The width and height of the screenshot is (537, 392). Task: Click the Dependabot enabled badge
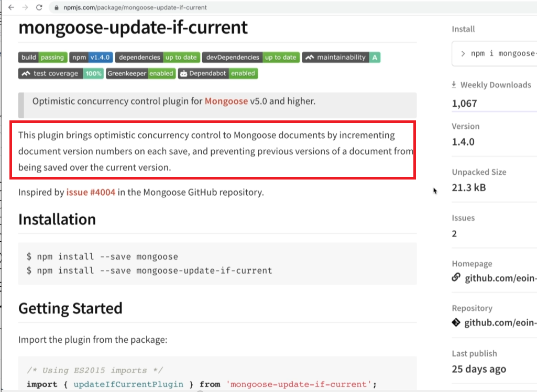click(218, 73)
